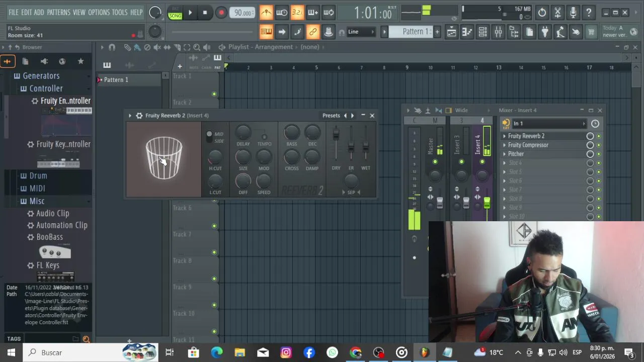This screenshot has height=362, width=644.
Task: Enable wait for input before playing
Action: tap(282, 13)
